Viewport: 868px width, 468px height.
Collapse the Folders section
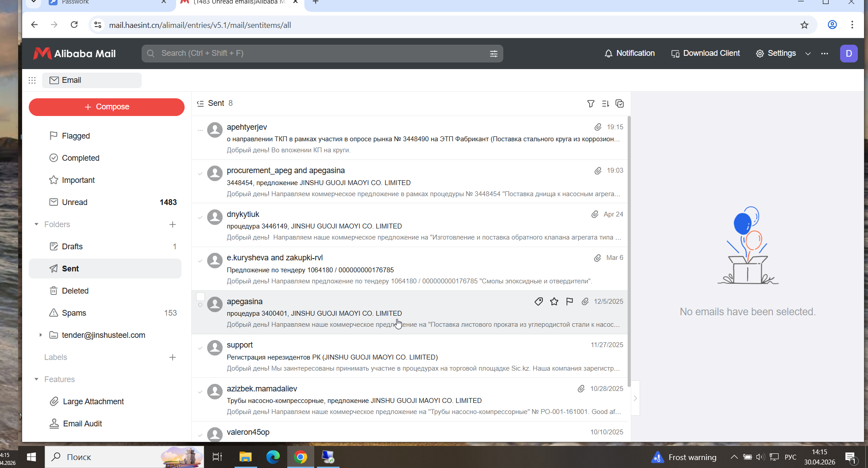[x=36, y=224]
